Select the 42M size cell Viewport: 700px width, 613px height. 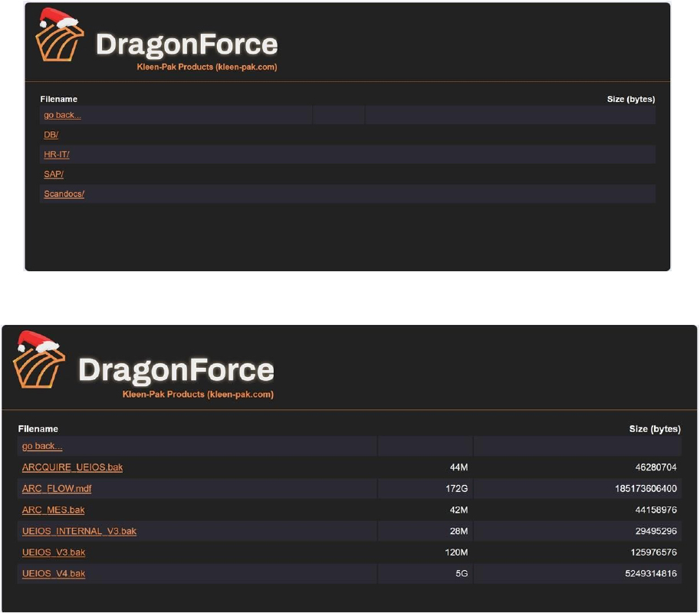pos(459,510)
